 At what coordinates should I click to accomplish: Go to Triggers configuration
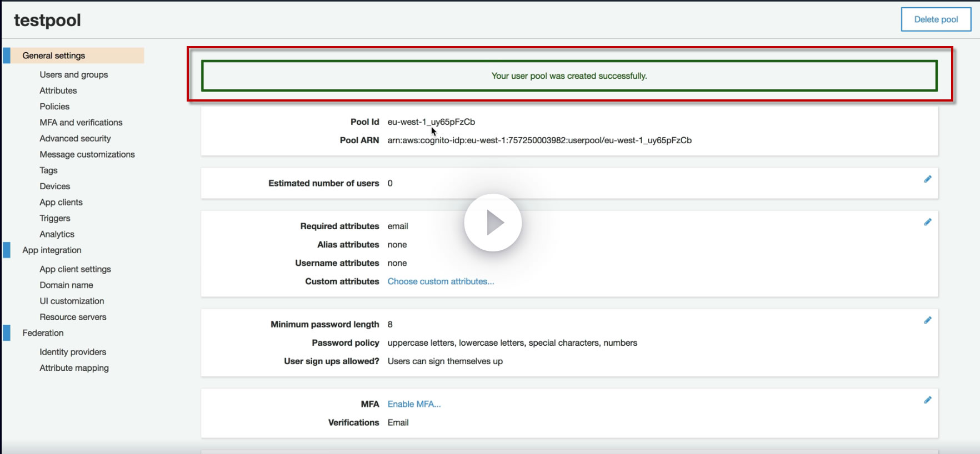[55, 219]
